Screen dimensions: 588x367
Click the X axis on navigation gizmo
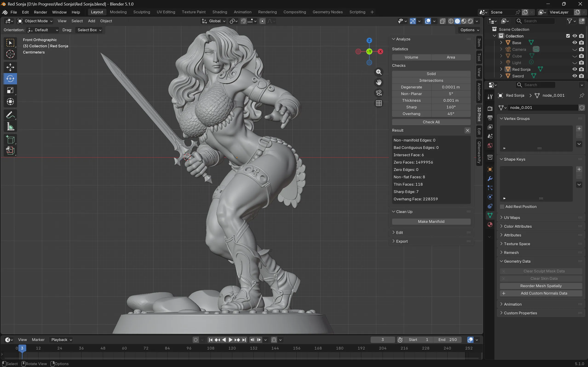(x=380, y=51)
